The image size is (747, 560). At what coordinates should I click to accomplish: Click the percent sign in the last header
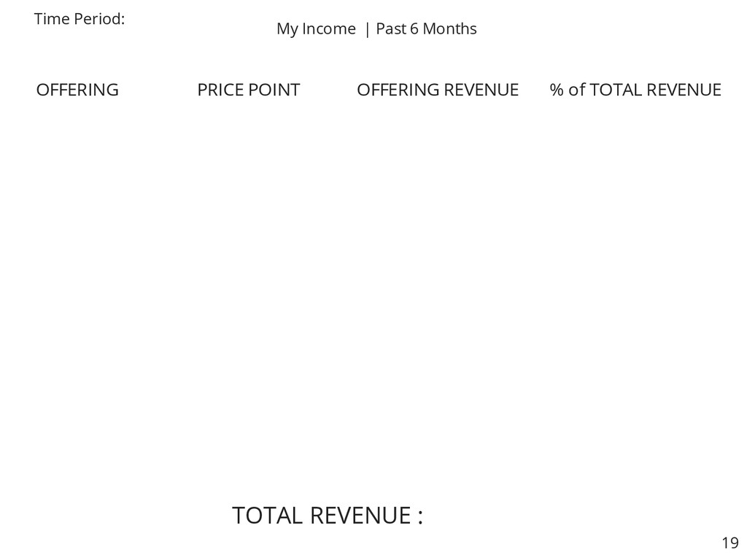[557, 90]
